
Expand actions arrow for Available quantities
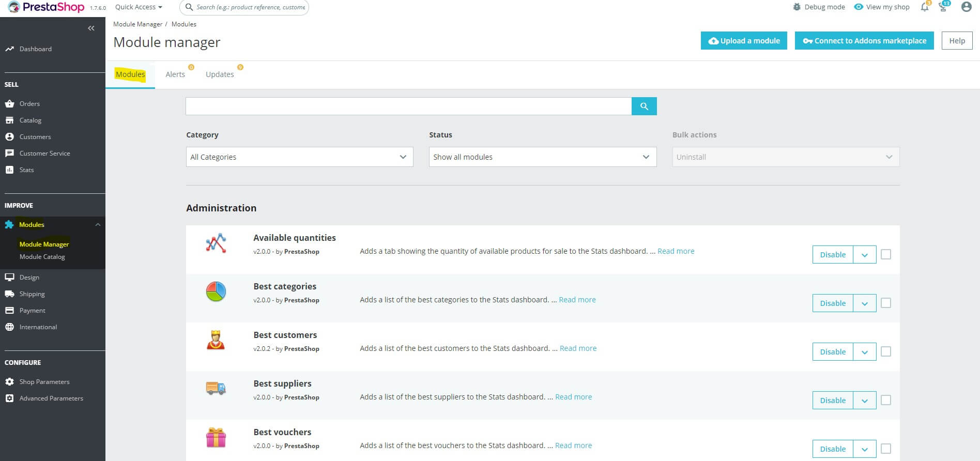[x=865, y=255]
